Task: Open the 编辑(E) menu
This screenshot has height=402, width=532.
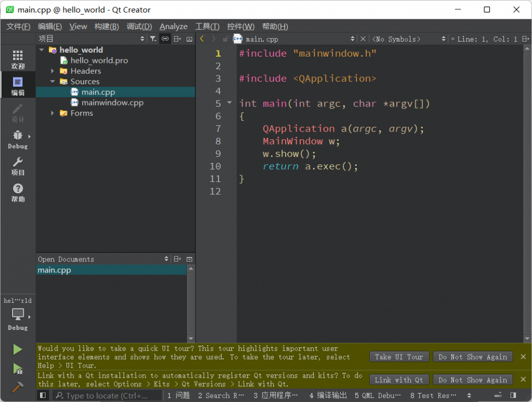Action: coord(50,27)
